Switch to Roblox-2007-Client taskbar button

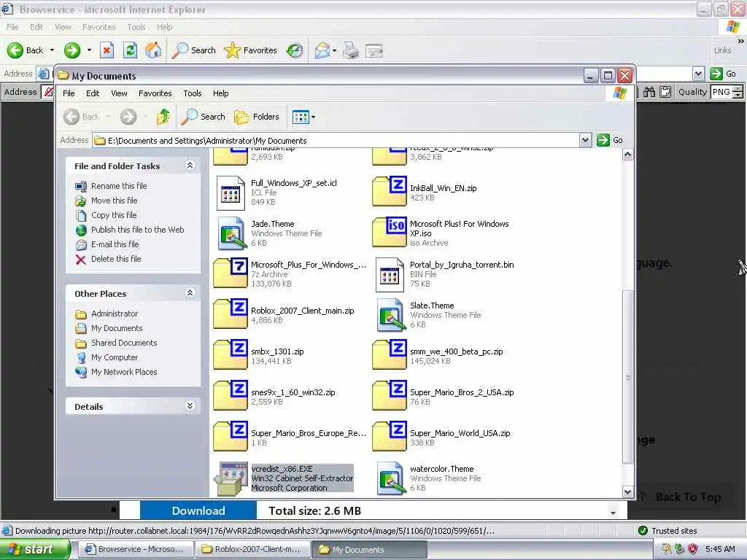(253, 549)
